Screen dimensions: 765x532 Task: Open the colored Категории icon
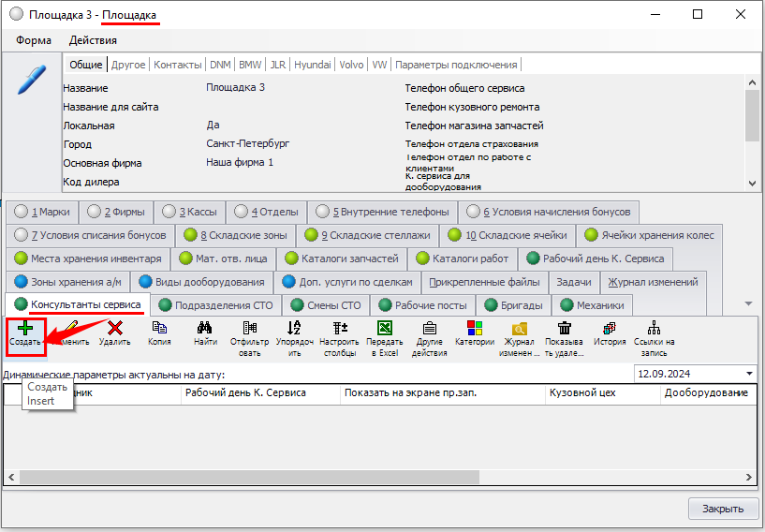[x=475, y=328]
